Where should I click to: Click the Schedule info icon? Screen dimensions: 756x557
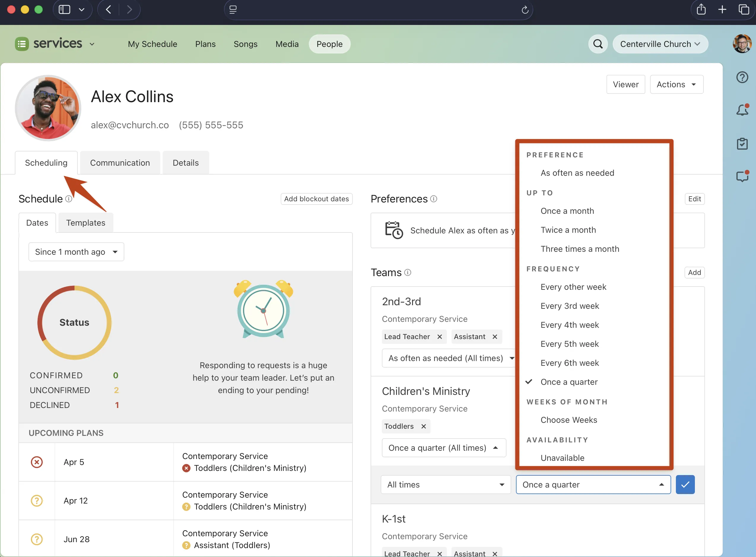point(69,199)
